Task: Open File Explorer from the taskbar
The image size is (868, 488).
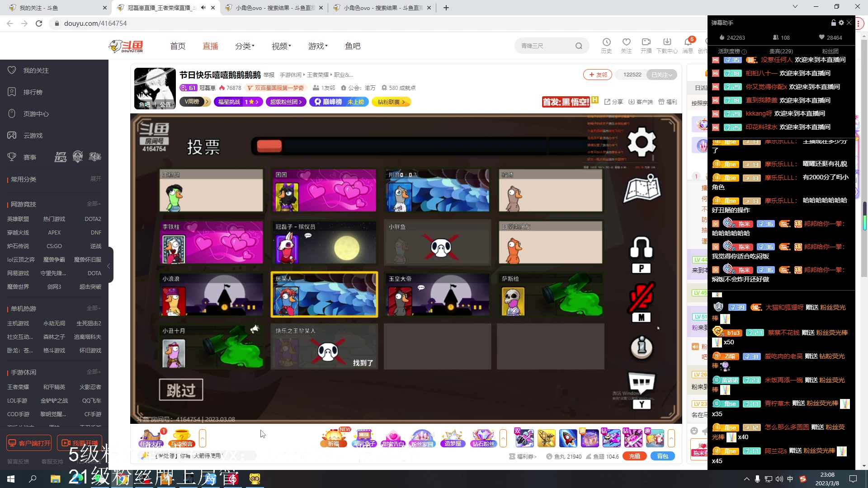Action: tap(55, 479)
